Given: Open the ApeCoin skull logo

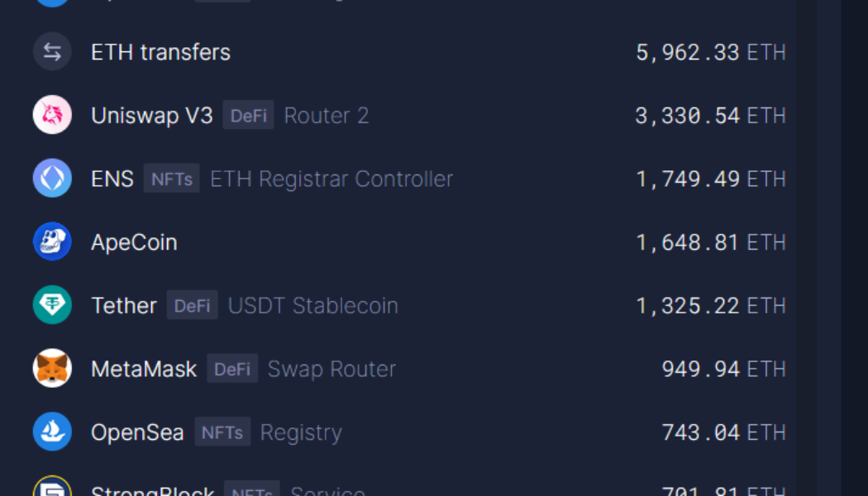Looking at the screenshot, I should coord(52,241).
